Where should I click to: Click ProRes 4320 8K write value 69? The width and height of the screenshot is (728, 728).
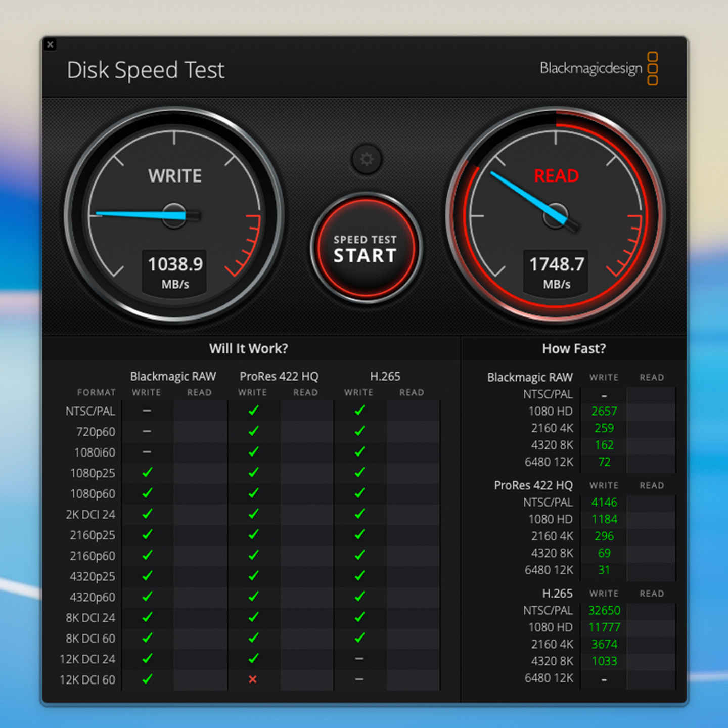(x=604, y=553)
